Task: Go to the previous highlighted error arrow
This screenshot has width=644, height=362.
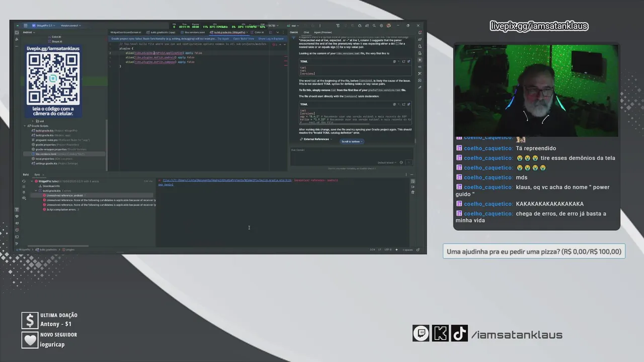Action: click(280, 44)
